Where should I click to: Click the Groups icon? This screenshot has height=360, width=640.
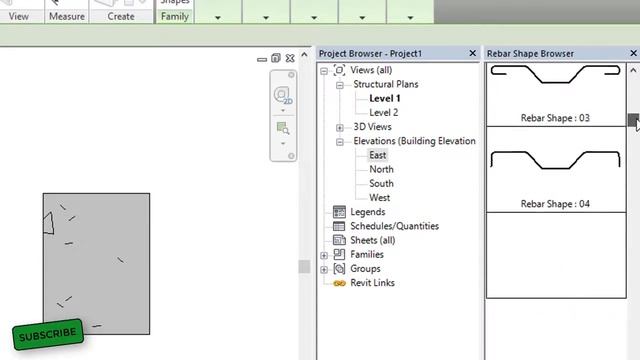tap(339, 269)
